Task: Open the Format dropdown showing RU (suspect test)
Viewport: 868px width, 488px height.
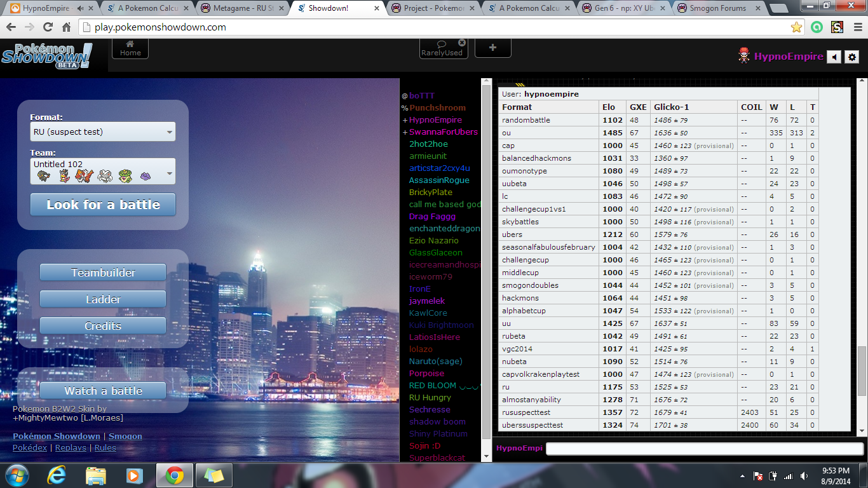Action: pyautogui.click(x=103, y=132)
